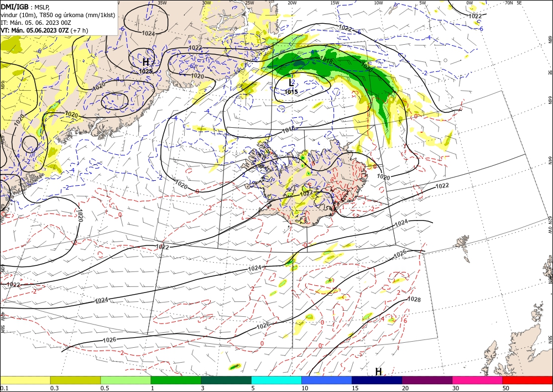Screen dimensions: 553x392
Task: Click the '30W' longitude label
Action: 207,3
